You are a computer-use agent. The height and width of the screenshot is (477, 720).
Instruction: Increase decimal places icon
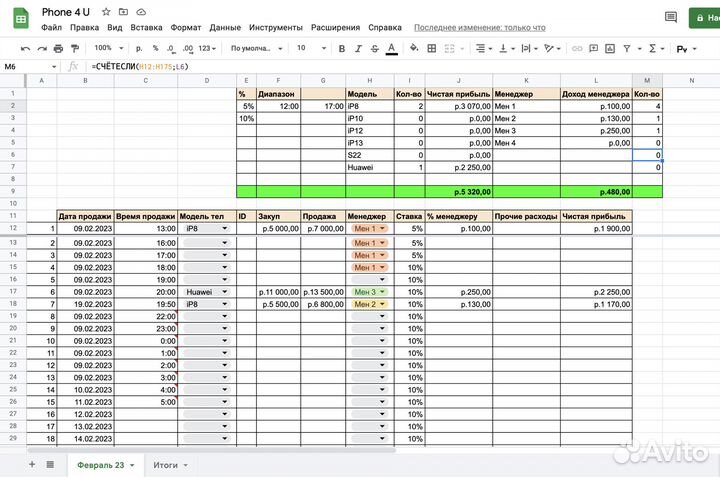coord(187,48)
